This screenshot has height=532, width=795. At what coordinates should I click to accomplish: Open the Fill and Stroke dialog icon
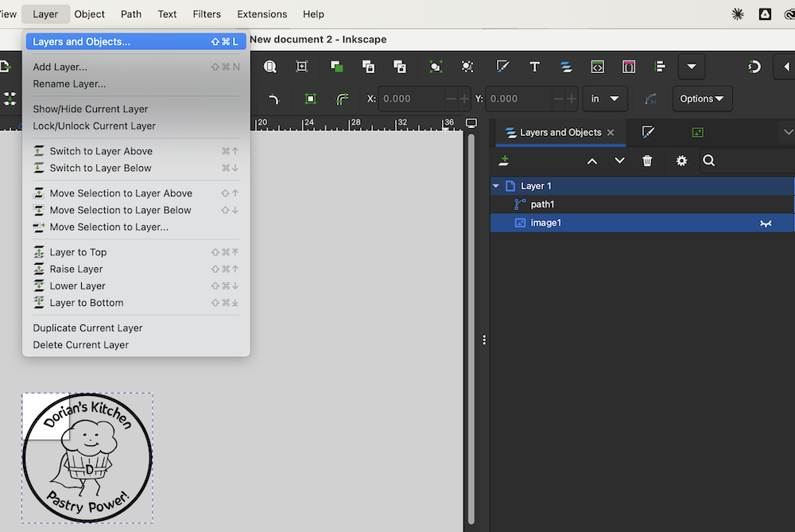pyautogui.click(x=502, y=67)
